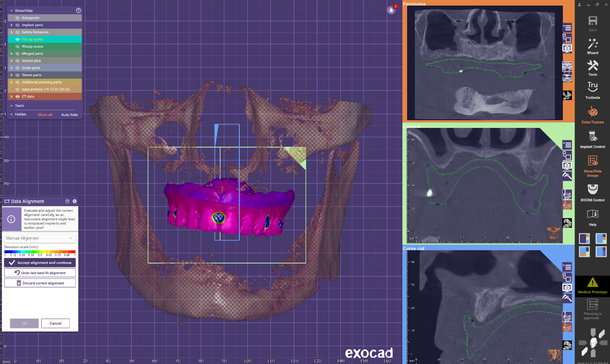
Task: Show the Antagonist group
Action: tap(18, 18)
